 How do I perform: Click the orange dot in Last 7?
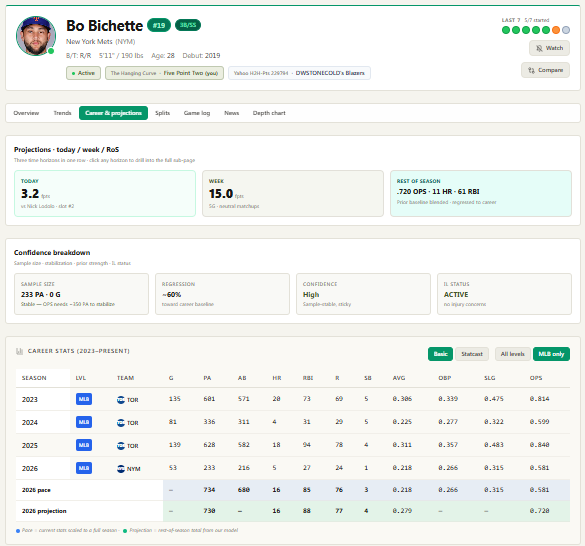pos(556,30)
